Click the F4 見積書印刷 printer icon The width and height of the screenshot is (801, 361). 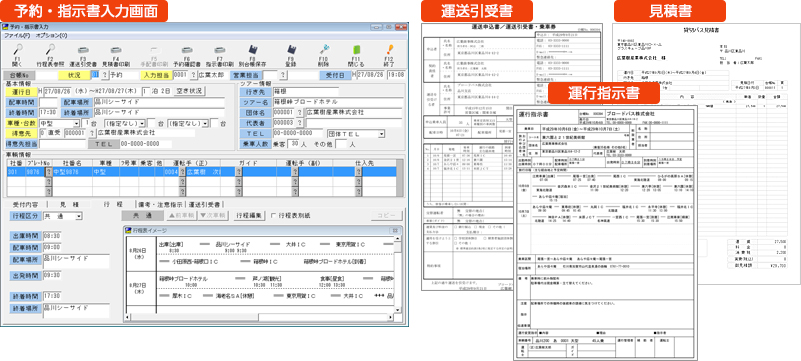tap(116, 51)
